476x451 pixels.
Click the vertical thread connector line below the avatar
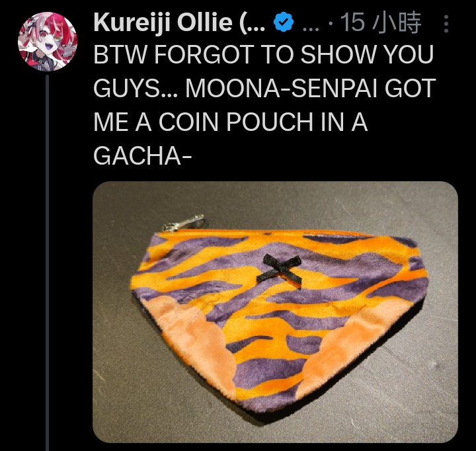(48, 263)
